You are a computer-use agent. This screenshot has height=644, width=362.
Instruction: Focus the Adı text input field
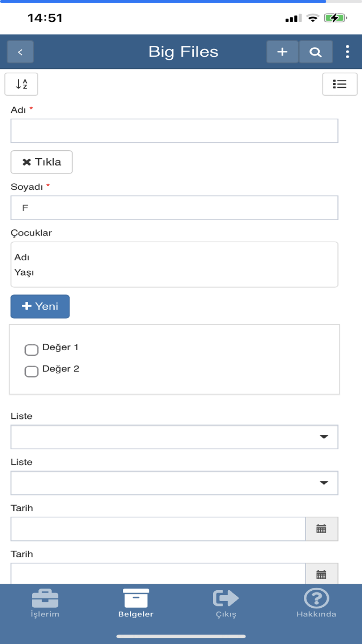[174, 131]
